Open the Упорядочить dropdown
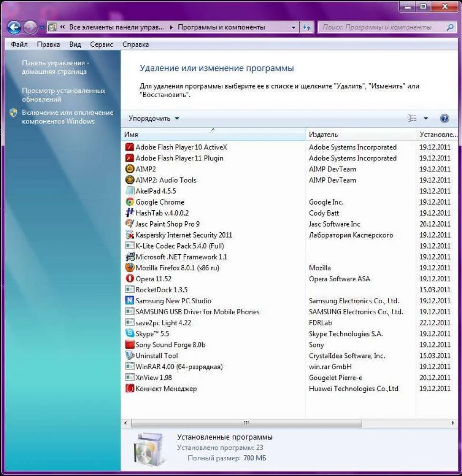The image size is (462, 476). (154, 119)
